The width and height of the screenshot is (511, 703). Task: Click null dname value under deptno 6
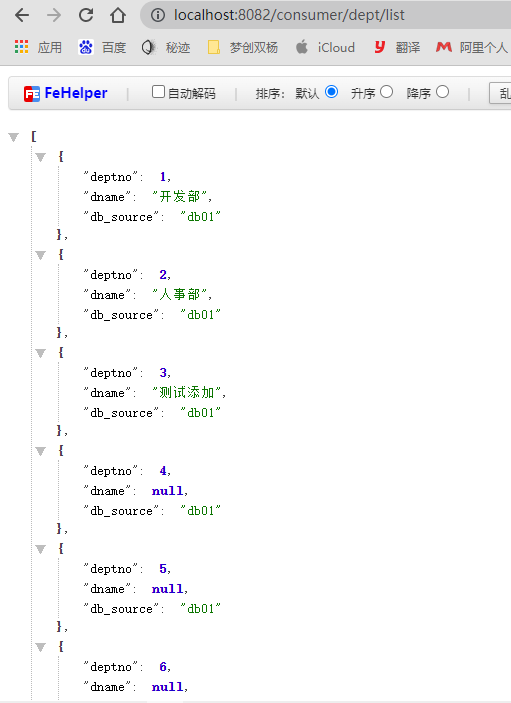(167, 687)
